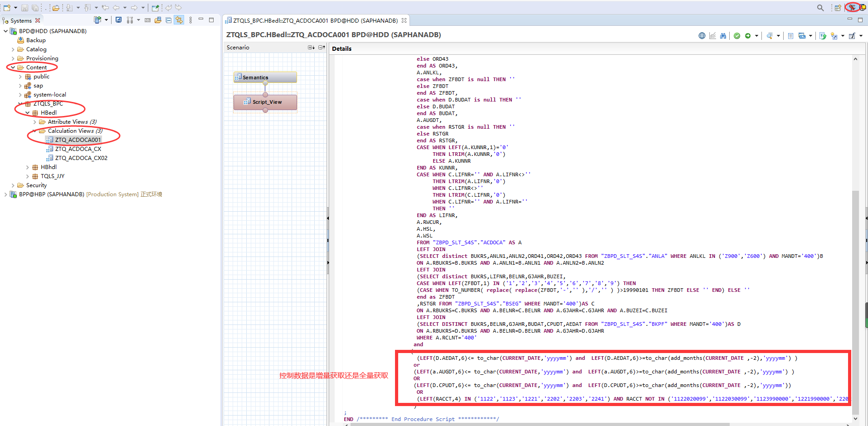868x426 pixels.
Task: Click the Data Preview magnifier icon
Action: point(770,36)
